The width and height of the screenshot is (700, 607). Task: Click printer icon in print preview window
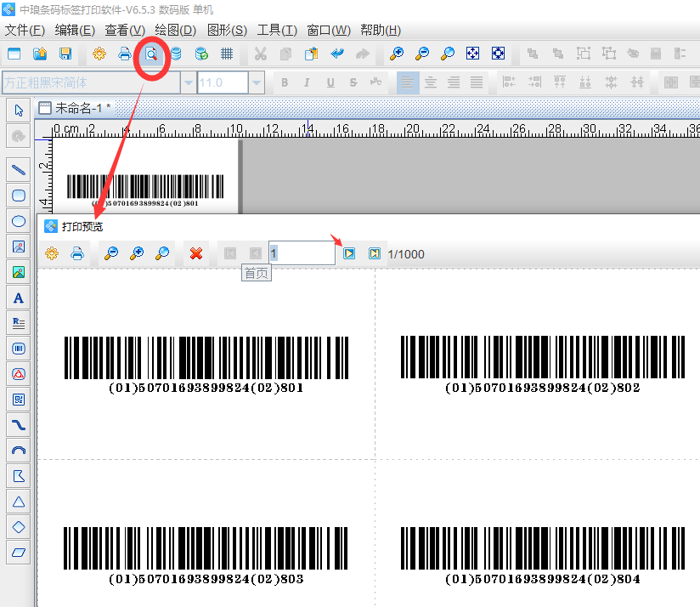tap(77, 253)
